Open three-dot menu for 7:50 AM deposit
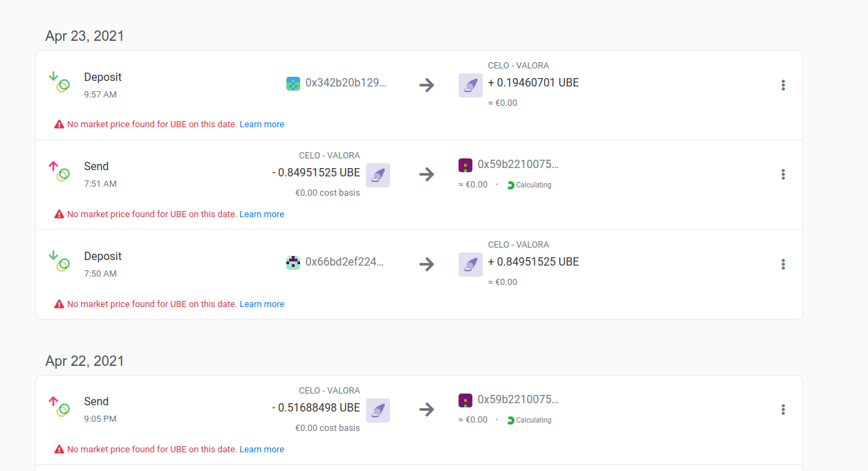The image size is (868, 471). (783, 264)
